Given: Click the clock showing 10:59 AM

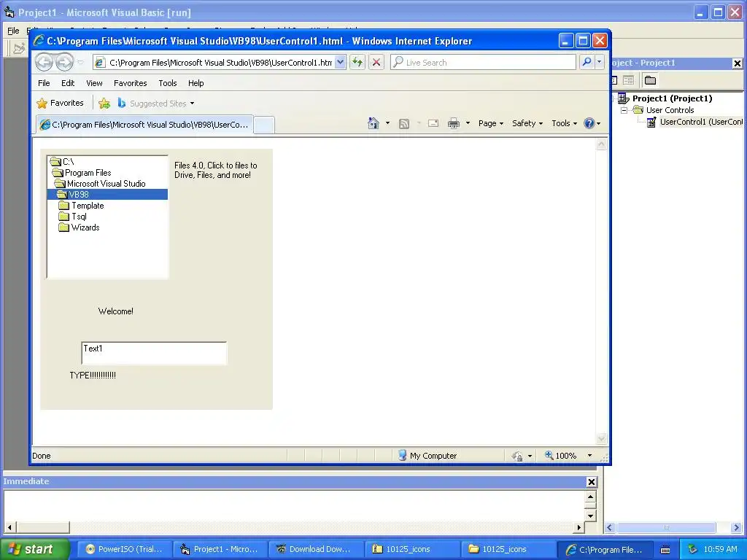Looking at the screenshot, I should [719, 549].
